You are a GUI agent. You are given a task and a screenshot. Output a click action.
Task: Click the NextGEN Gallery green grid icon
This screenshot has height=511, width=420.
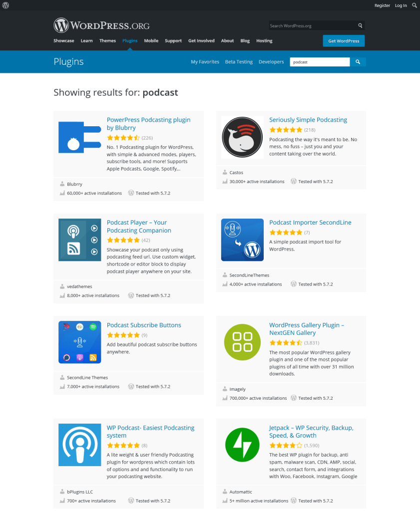point(242,342)
